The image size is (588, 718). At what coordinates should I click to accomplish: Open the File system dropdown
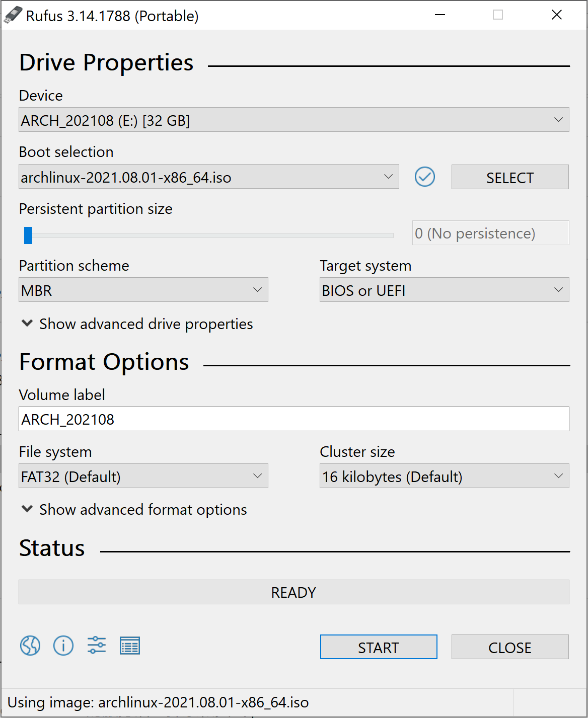(143, 476)
